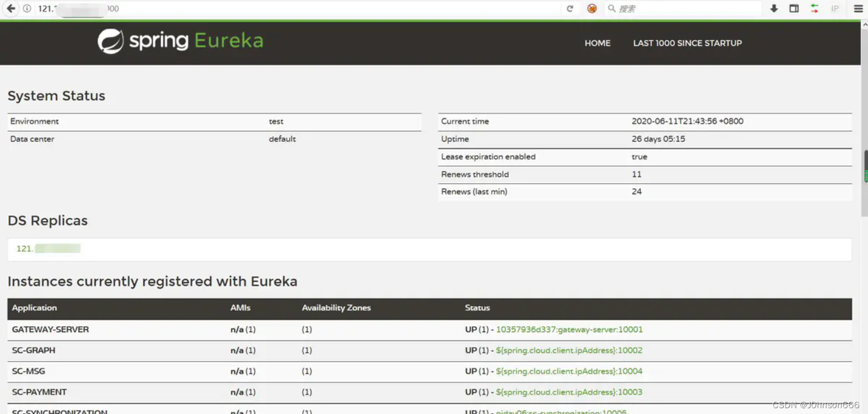Click the Downloads arrow icon
Image resolution: width=868 pixels, height=414 pixels.
(773, 8)
